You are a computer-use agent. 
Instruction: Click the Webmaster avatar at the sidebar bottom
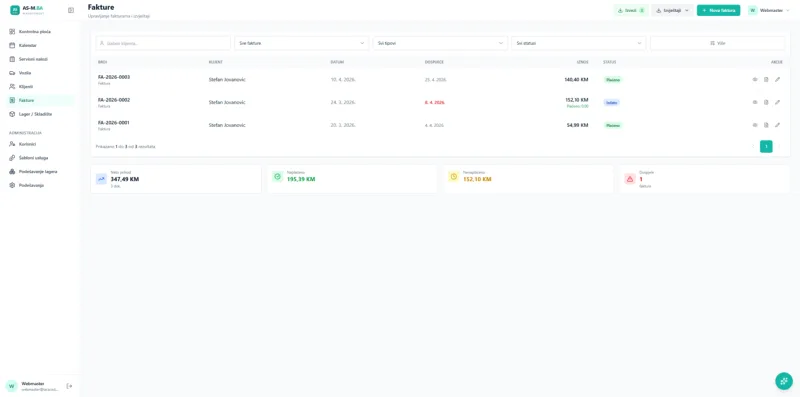tap(12, 386)
